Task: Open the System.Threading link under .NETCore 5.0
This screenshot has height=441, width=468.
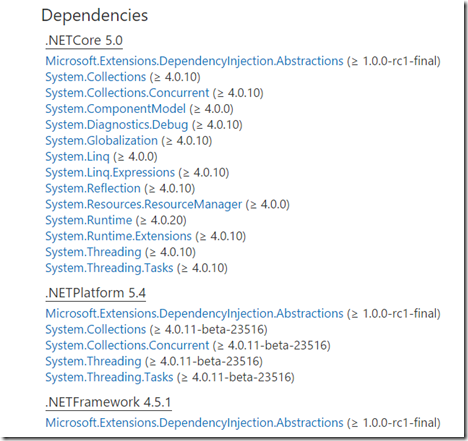Action: coord(93,252)
